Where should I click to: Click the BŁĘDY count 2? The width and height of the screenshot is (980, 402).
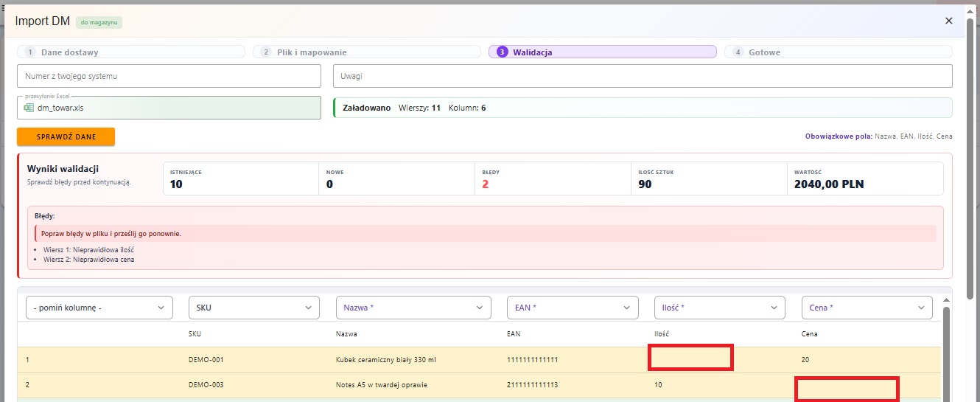point(486,184)
